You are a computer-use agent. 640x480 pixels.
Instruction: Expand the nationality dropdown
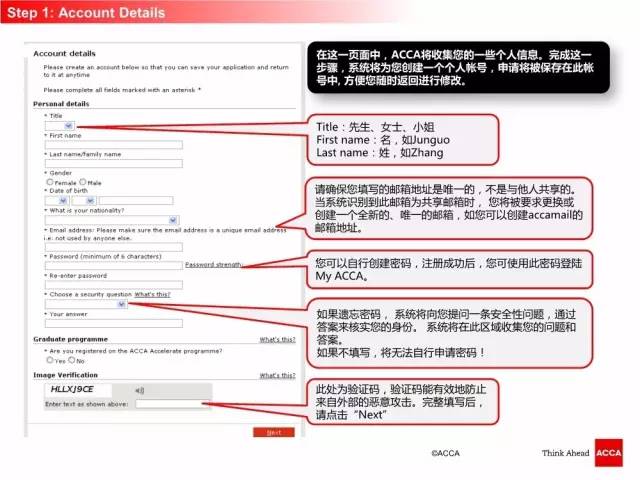(112, 220)
